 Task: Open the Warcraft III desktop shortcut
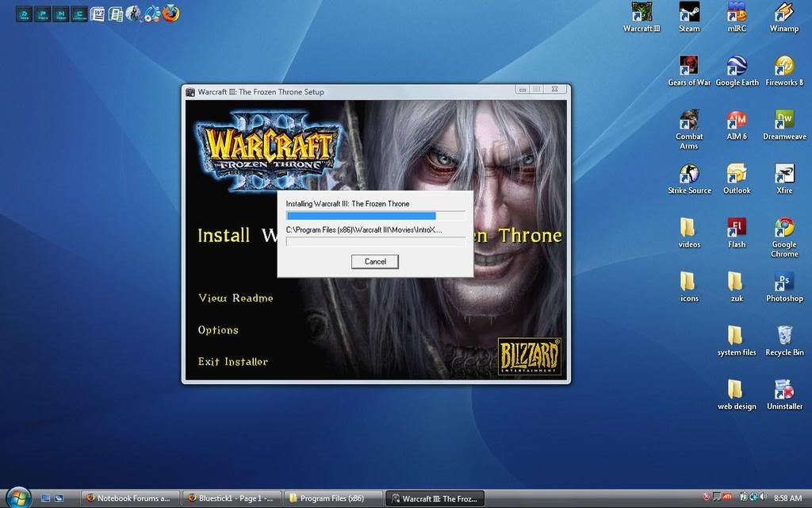click(x=642, y=17)
